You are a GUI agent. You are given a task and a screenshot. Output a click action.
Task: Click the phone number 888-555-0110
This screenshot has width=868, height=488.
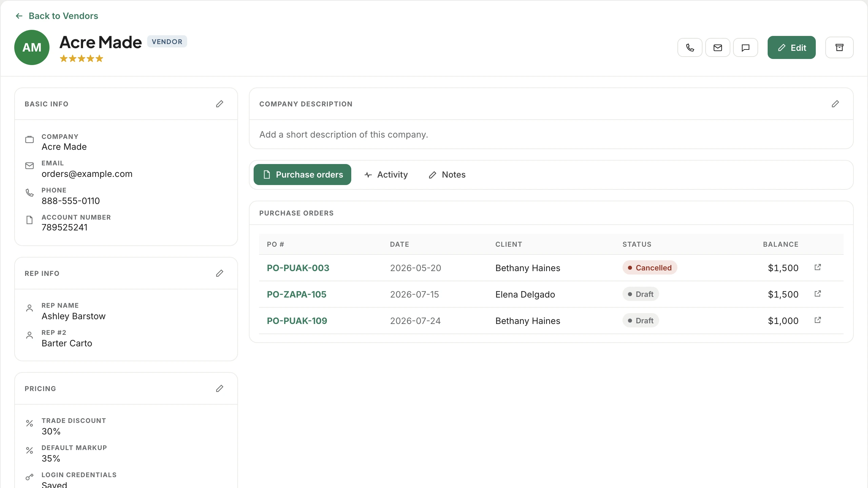[71, 201]
